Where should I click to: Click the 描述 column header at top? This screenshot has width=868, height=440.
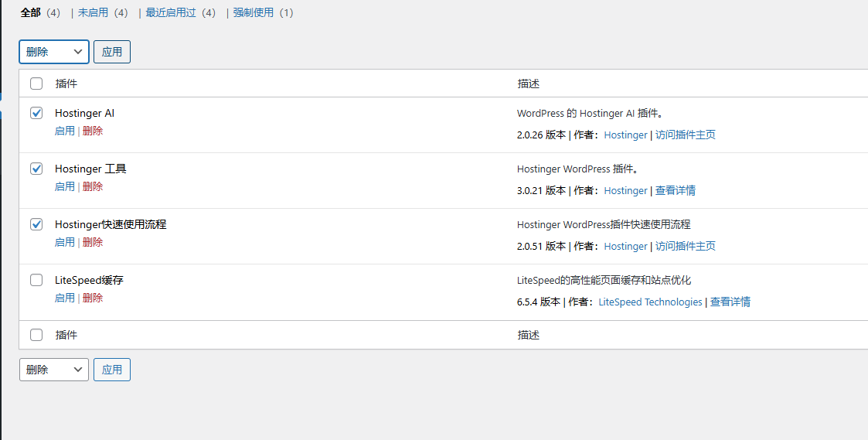pos(528,84)
